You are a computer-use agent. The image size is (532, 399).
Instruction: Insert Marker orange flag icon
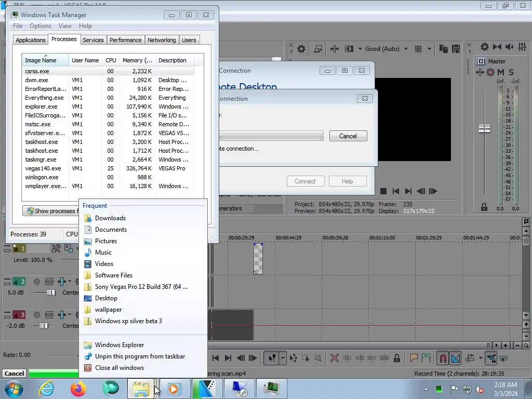click(x=414, y=358)
